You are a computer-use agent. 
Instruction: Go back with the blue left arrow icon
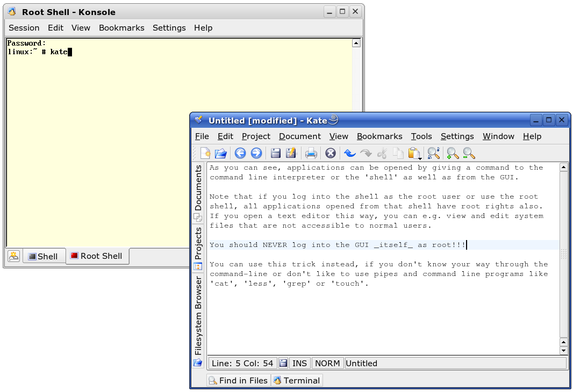(x=240, y=153)
